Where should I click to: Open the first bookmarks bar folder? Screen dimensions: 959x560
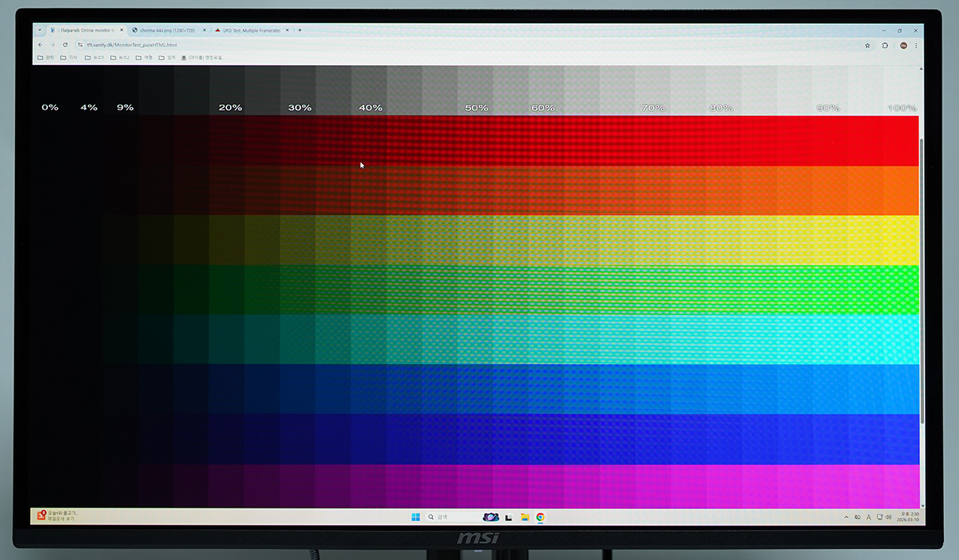[46, 58]
